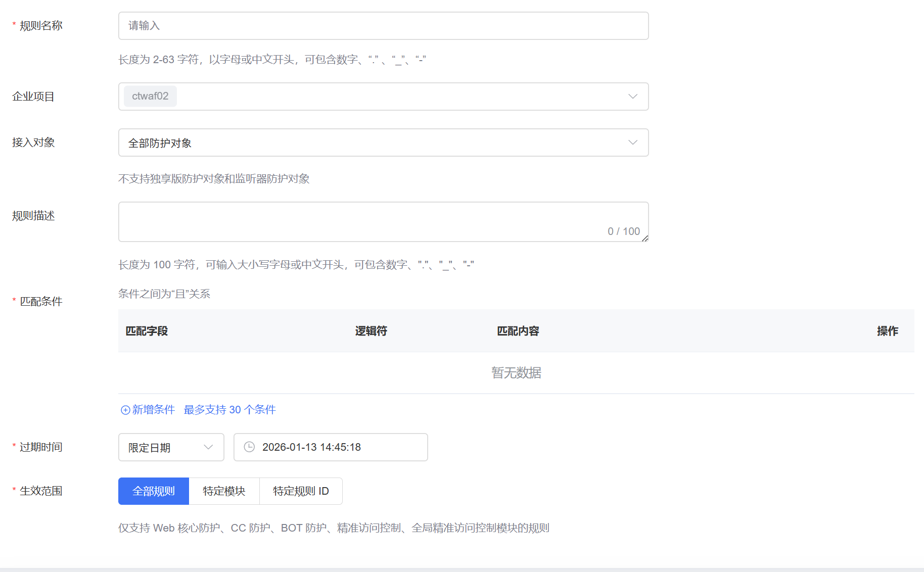Click the 最多支持 30 个条件 text
The height and width of the screenshot is (572, 924).
point(229,410)
